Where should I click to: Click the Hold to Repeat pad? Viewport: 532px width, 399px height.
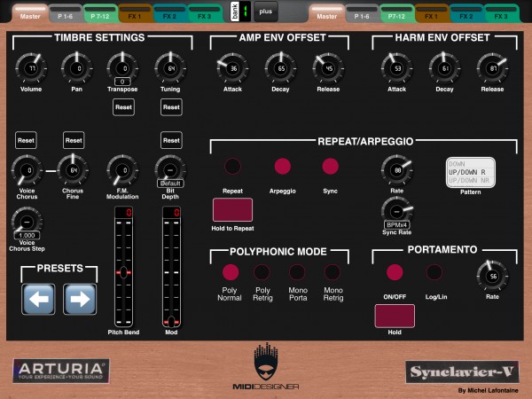point(232,209)
